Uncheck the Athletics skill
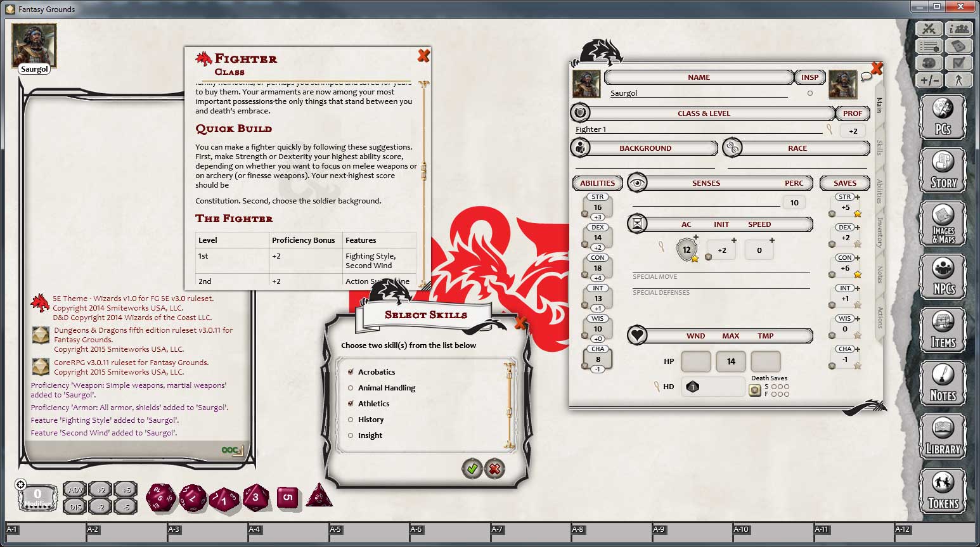The height and width of the screenshot is (547, 980). pos(351,403)
